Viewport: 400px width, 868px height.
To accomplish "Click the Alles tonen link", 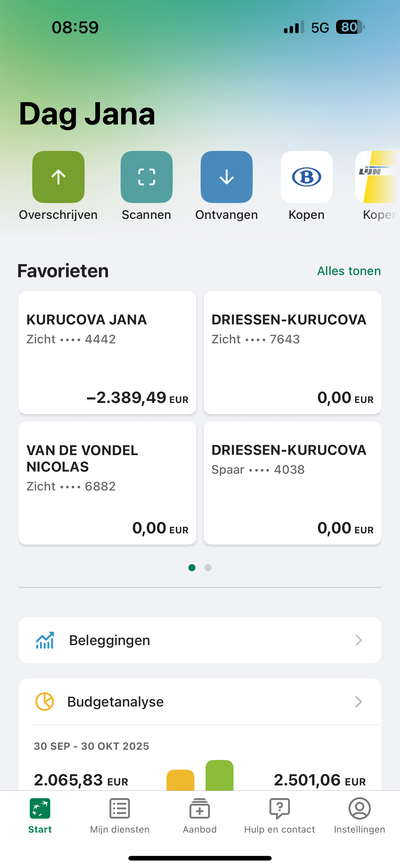I will (349, 271).
